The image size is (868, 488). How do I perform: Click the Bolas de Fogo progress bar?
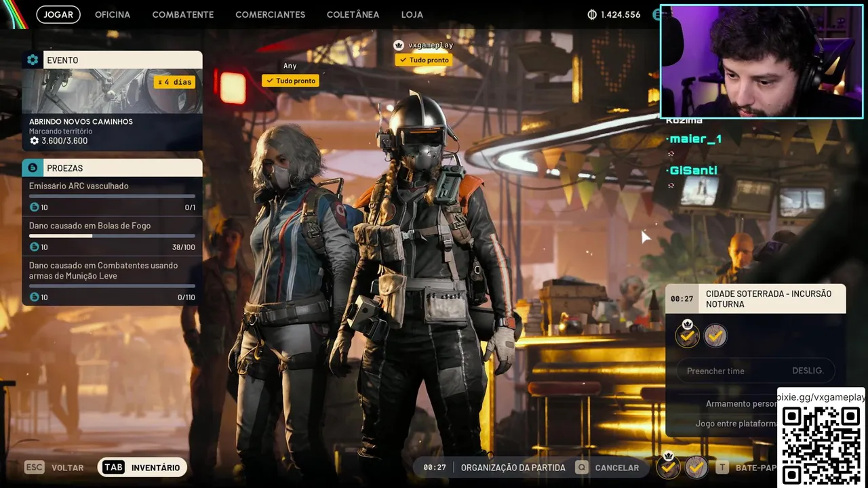(112, 236)
